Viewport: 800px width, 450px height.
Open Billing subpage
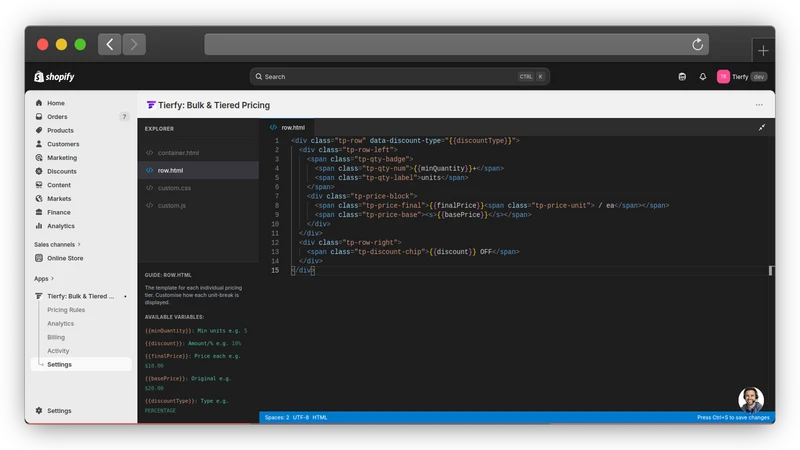[56, 337]
